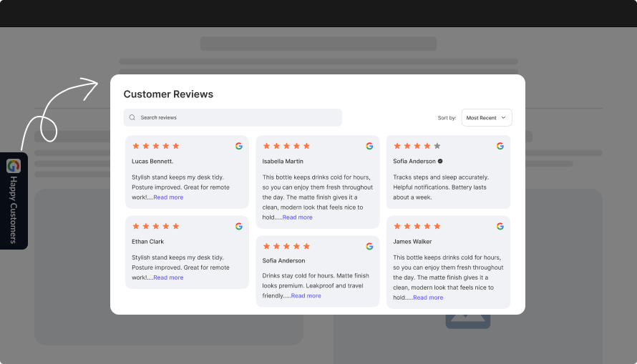Click the star rating on Lucas Bennett's review
637x364 pixels.
coord(156,146)
